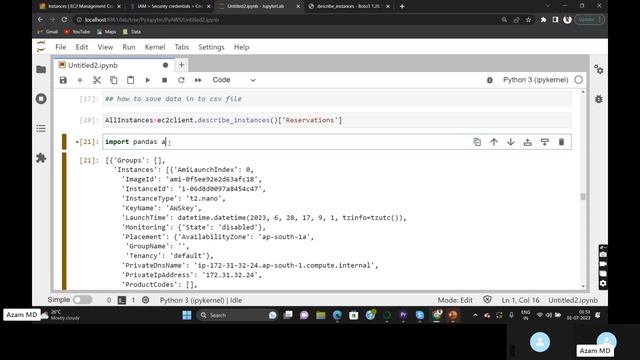The image size is (640, 360).
Task: Open File Explorer from the taskbar
Action: 321,315
